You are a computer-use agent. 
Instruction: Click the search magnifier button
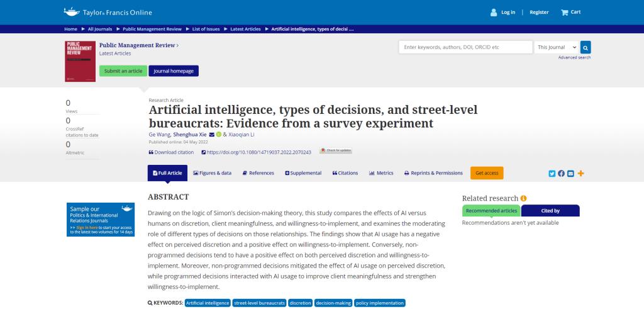586,47
